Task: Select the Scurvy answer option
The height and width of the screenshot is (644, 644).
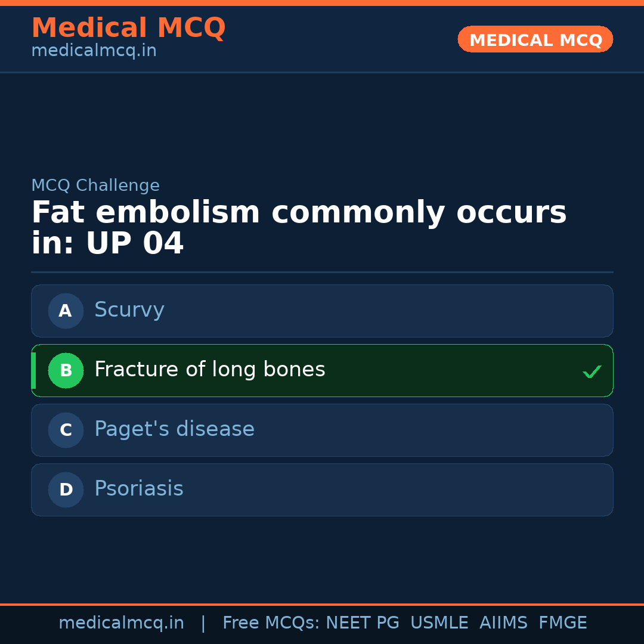Action: click(322, 311)
